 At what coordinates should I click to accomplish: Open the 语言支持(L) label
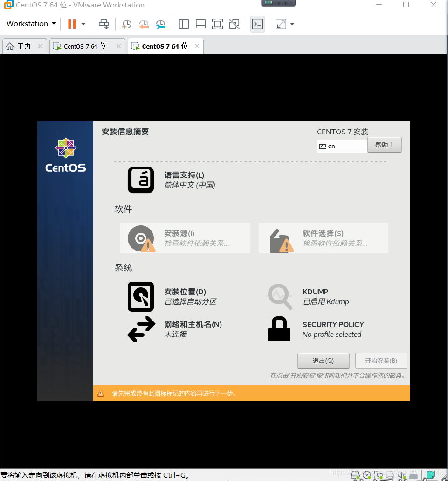184,175
